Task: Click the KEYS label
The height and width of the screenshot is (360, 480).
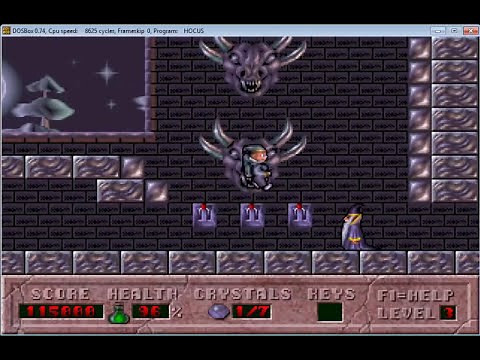Action: tap(331, 294)
